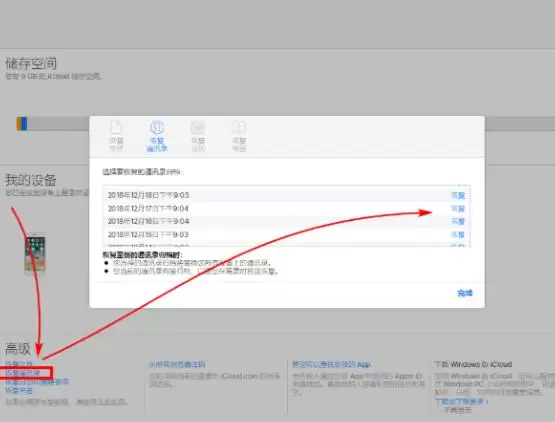Restore the December 15 9:03 PM contacts archive

tap(458, 235)
